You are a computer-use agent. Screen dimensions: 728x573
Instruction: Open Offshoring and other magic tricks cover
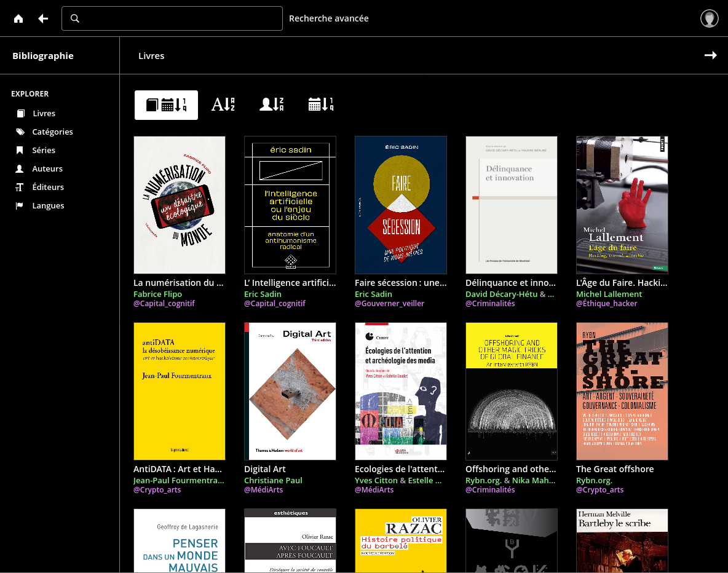click(x=512, y=392)
